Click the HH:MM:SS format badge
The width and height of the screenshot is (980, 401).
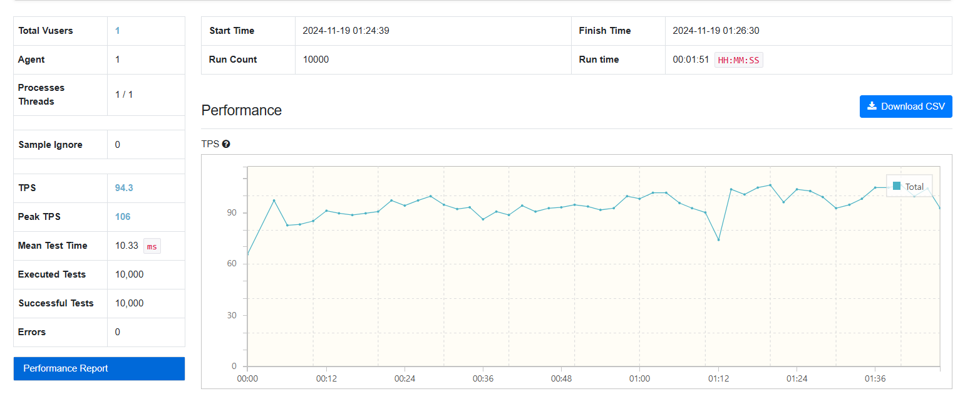pyautogui.click(x=739, y=60)
